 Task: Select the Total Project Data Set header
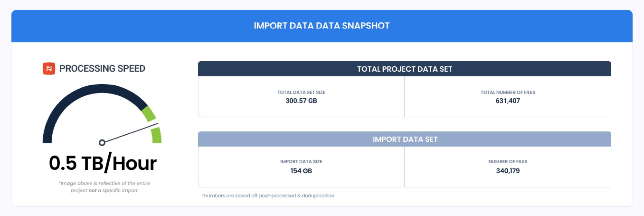coord(405,69)
